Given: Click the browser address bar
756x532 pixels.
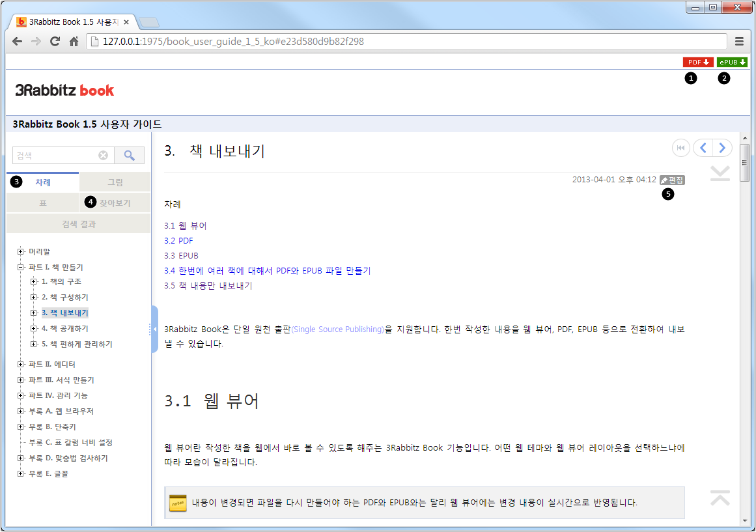Looking at the screenshot, I should pos(406,42).
